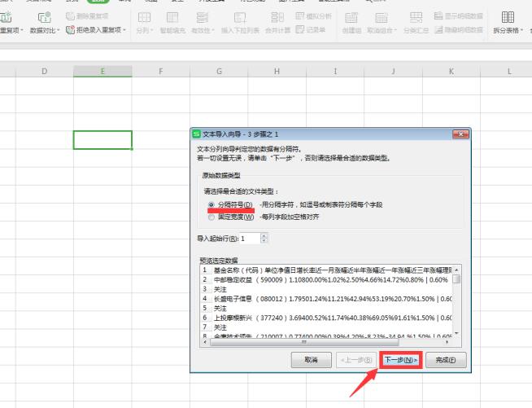Open the 有效性 dropdown arrow
Image resolution: width=532 pixels, height=408 pixels.
[x=213, y=30]
